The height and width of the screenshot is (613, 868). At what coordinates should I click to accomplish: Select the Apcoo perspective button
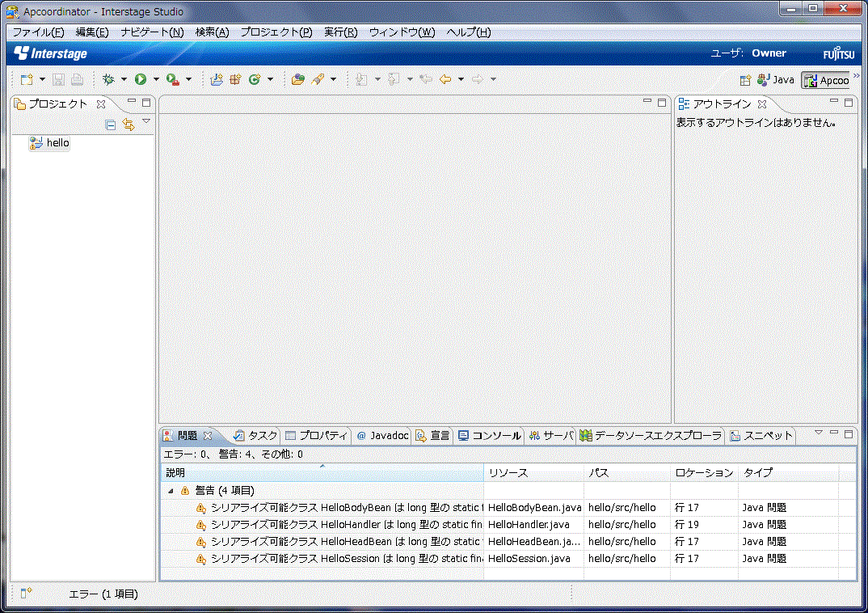[x=827, y=80]
